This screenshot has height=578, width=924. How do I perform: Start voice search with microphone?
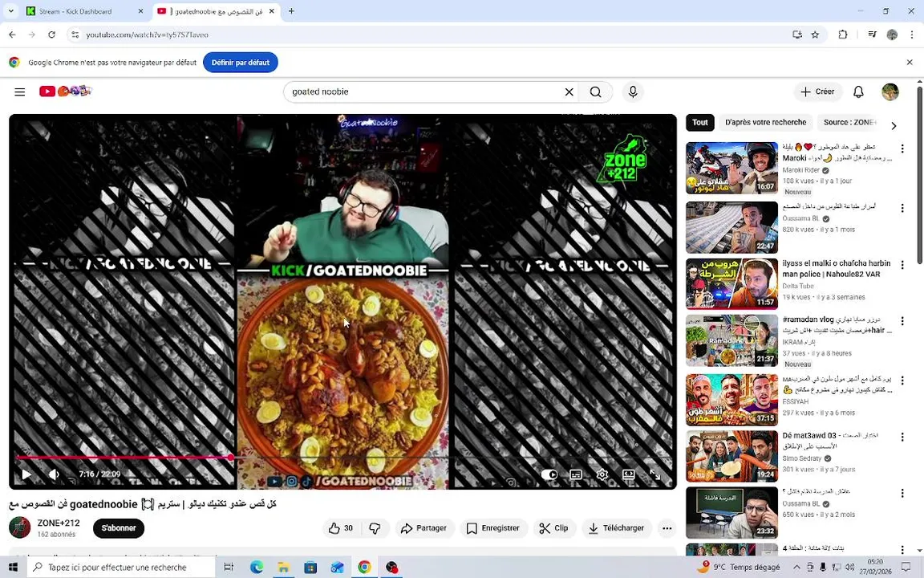pos(632,92)
